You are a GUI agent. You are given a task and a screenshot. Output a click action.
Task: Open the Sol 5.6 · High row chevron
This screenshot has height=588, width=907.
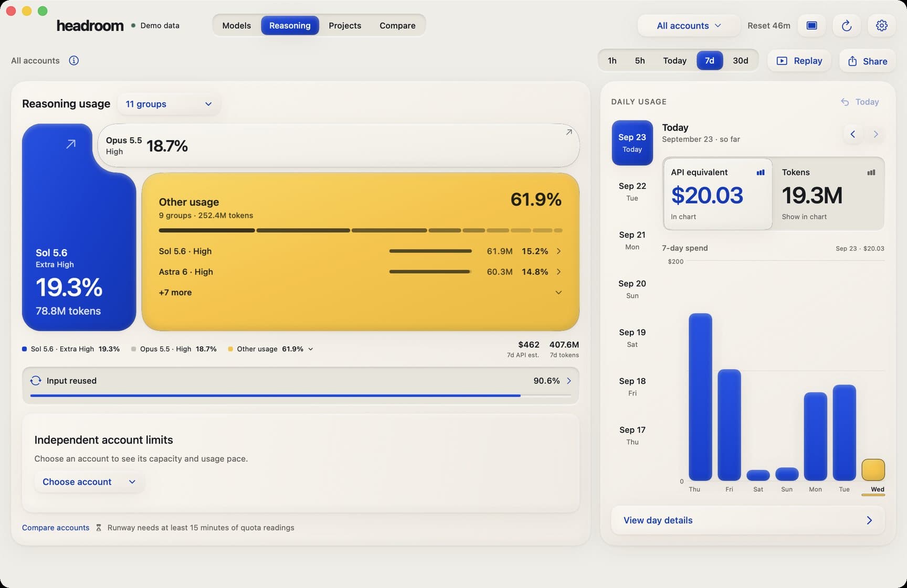pos(558,251)
